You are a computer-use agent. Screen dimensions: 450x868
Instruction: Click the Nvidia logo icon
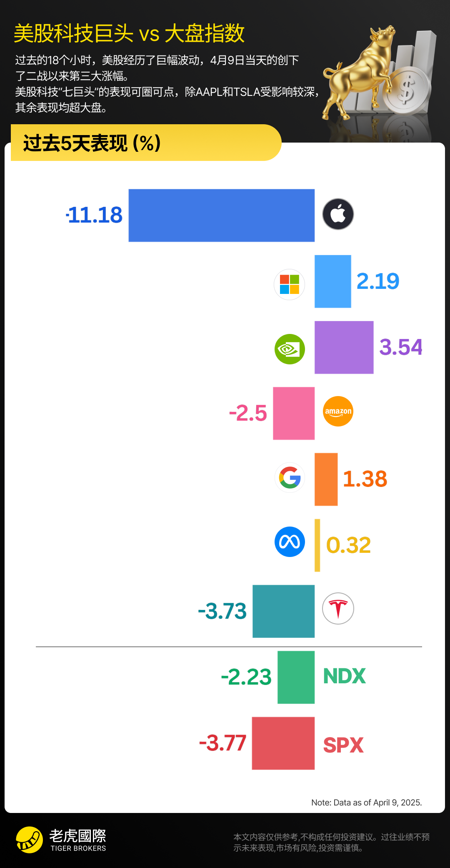[x=290, y=349]
